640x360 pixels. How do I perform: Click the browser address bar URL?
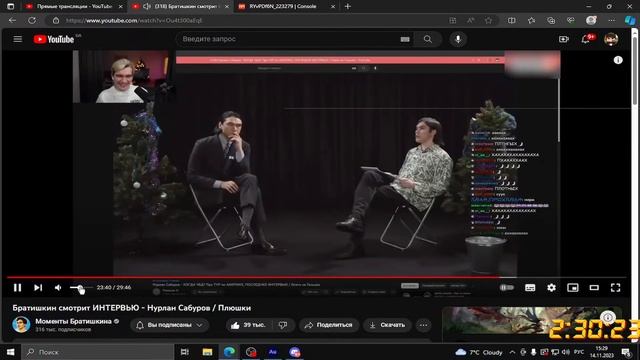click(x=134, y=20)
